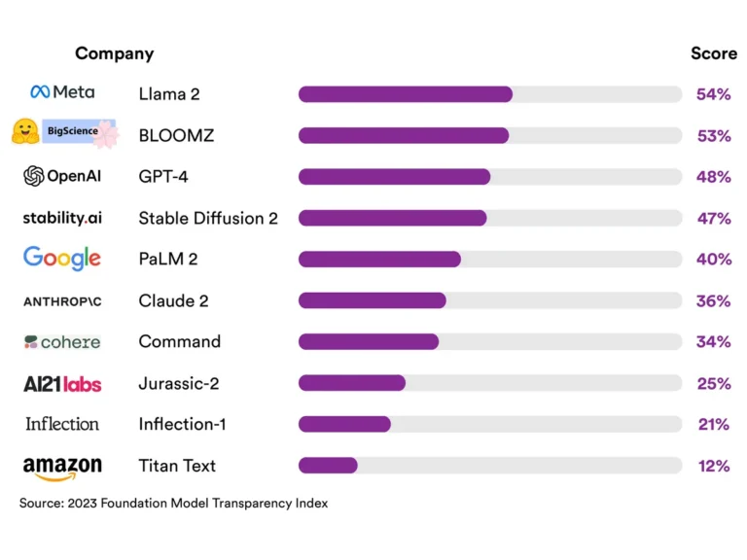Image resolution: width=747 pixels, height=560 pixels.
Task: Select the Google logo
Action: coord(62,258)
